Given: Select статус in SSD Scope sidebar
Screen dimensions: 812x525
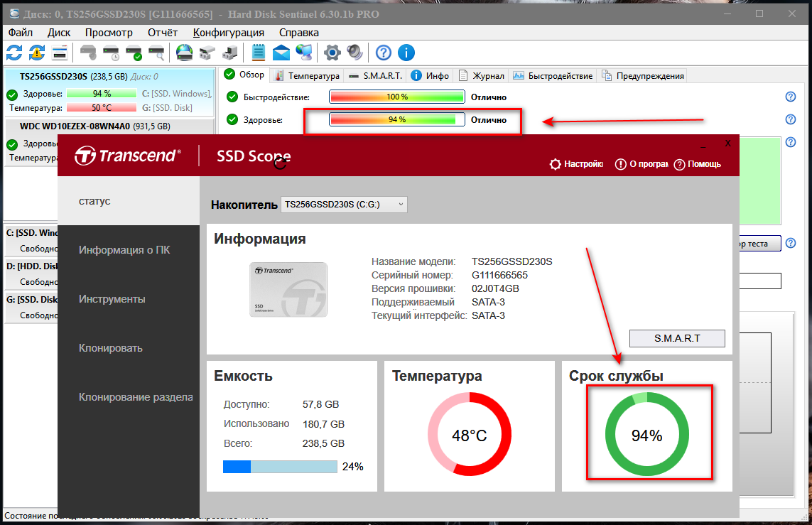Looking at the screenshot, I should 129,201.
